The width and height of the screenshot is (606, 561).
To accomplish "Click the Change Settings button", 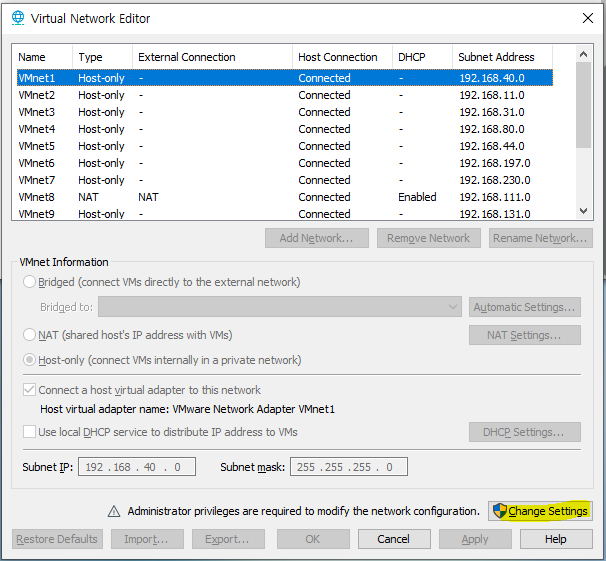I will pos(540,511).
